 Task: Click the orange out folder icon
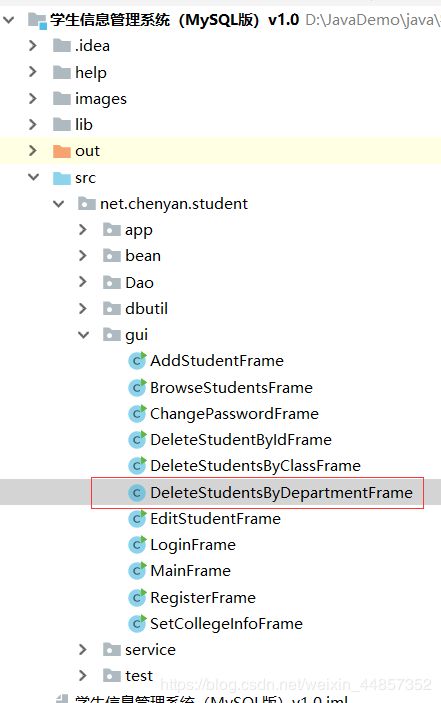62,151
